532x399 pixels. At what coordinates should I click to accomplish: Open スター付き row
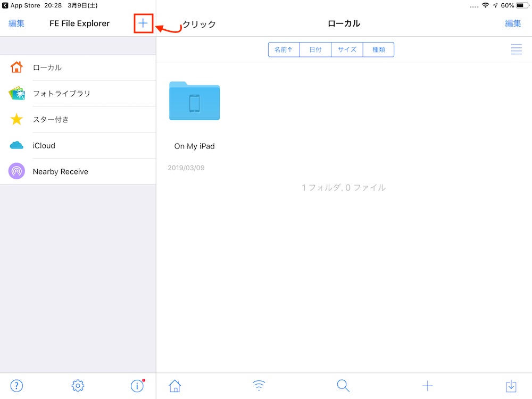tap(78, 119)
